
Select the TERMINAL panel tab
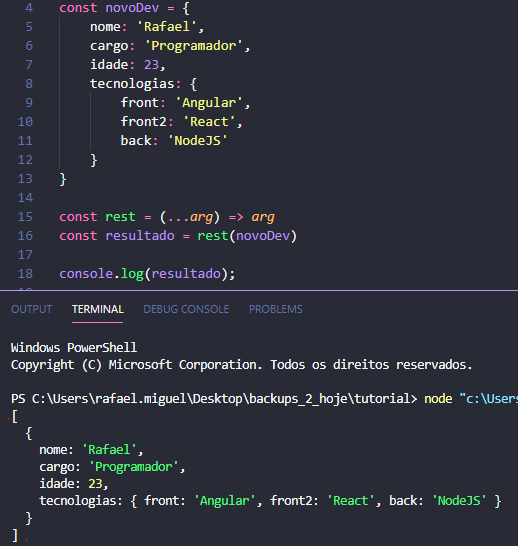[x=97, y=309]
